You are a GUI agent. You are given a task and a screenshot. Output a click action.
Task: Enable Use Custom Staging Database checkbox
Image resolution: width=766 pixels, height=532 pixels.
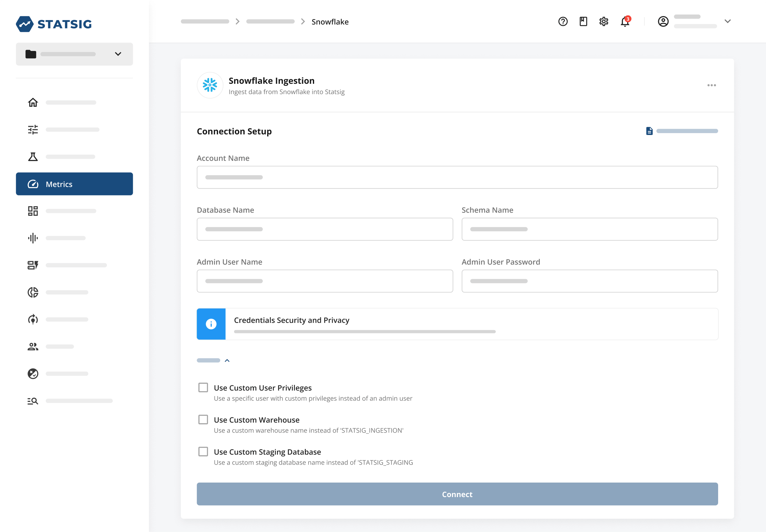[x=203, y=452]
